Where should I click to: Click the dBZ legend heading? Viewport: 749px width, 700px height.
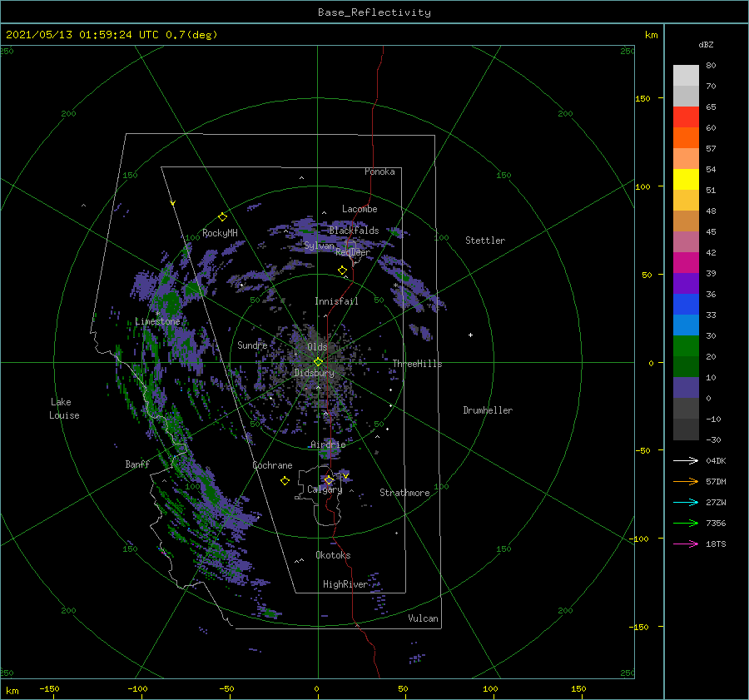(706, 44)
